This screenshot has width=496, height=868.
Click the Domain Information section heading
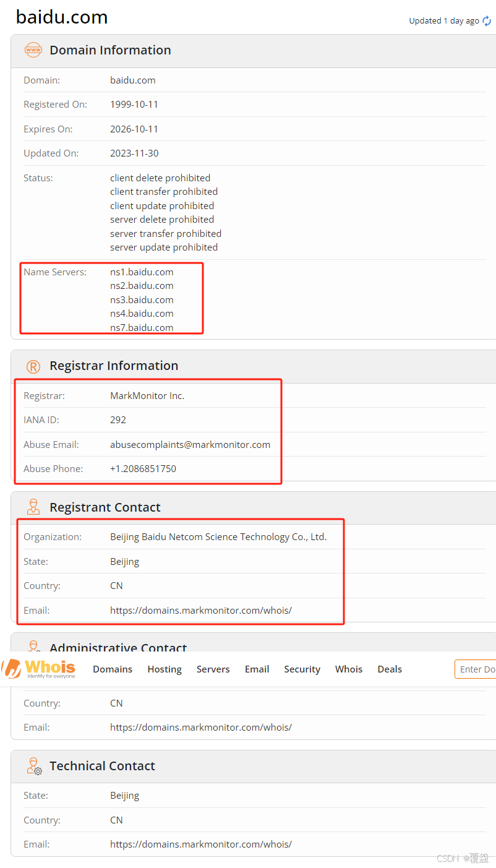click(x=110, y=50)
